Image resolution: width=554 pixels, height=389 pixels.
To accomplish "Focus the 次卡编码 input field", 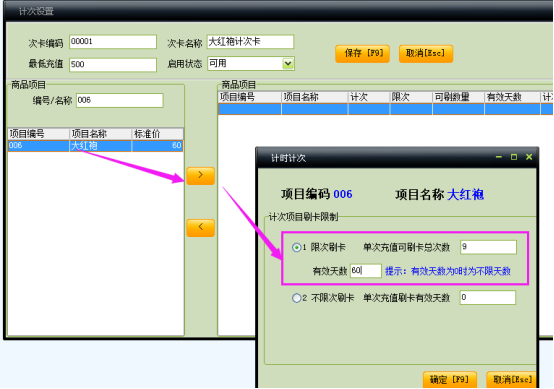I will pyautogui.click(x=113, y=42).
